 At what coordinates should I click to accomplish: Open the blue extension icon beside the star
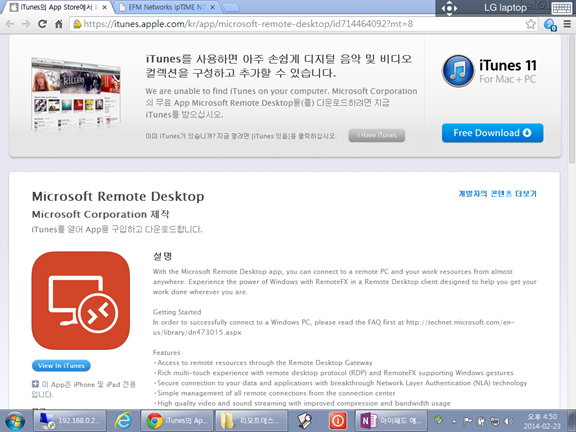(550, 25)
